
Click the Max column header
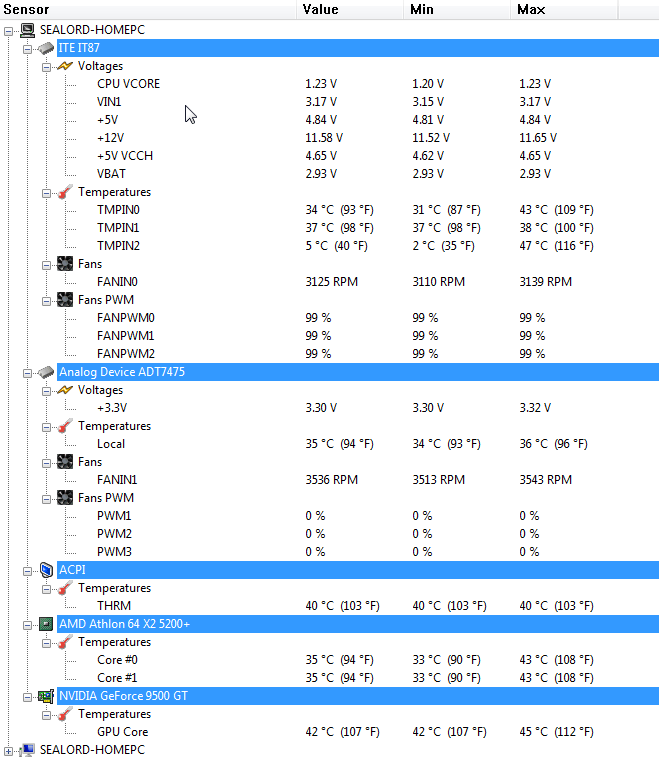tap(564, 9)
